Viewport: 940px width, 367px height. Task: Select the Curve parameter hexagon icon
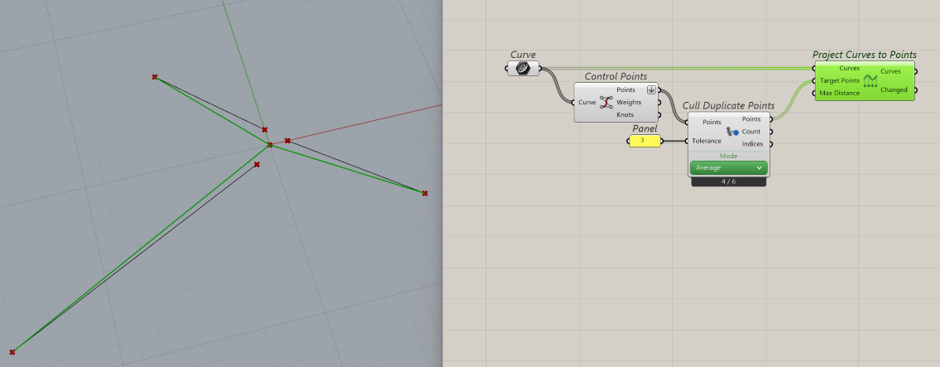523,69
